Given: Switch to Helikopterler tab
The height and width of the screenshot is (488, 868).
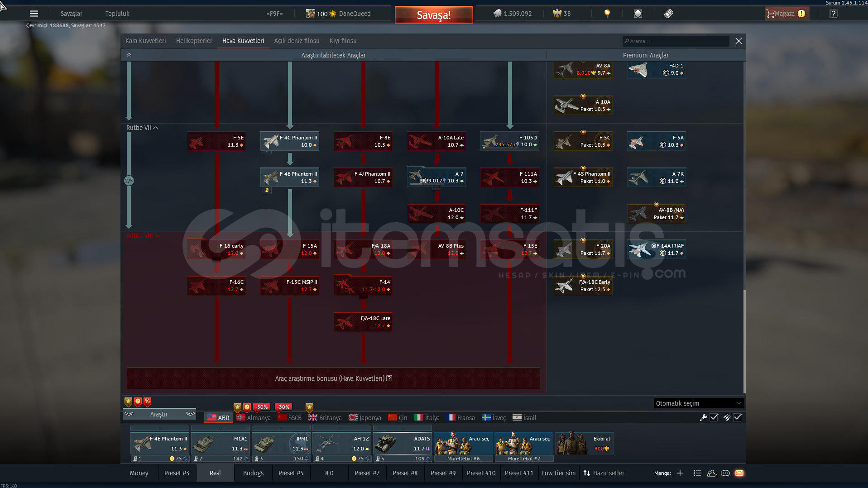Looking at the screenshot, I should coord(194,41).
